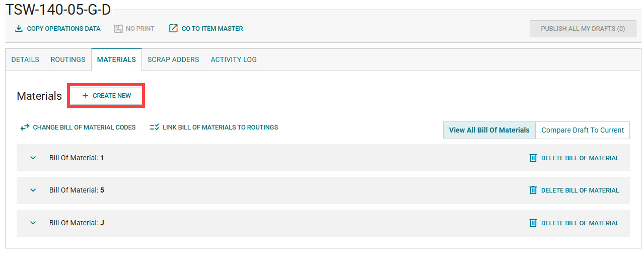The width and height of the screenshot is (644, 253).
Task: Click the No Print icon
Action: pyautogui.click(x=118, y=29)
